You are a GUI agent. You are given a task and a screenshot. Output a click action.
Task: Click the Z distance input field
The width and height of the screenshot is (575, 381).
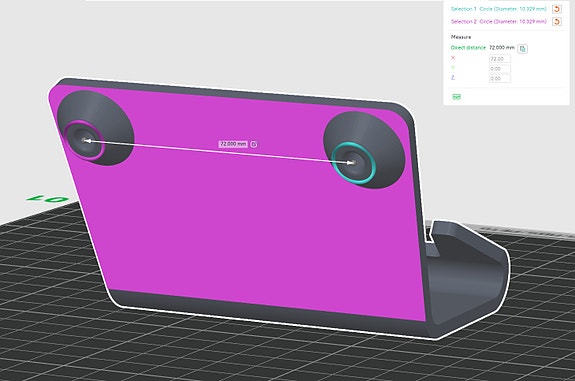(x=499, y=78)
